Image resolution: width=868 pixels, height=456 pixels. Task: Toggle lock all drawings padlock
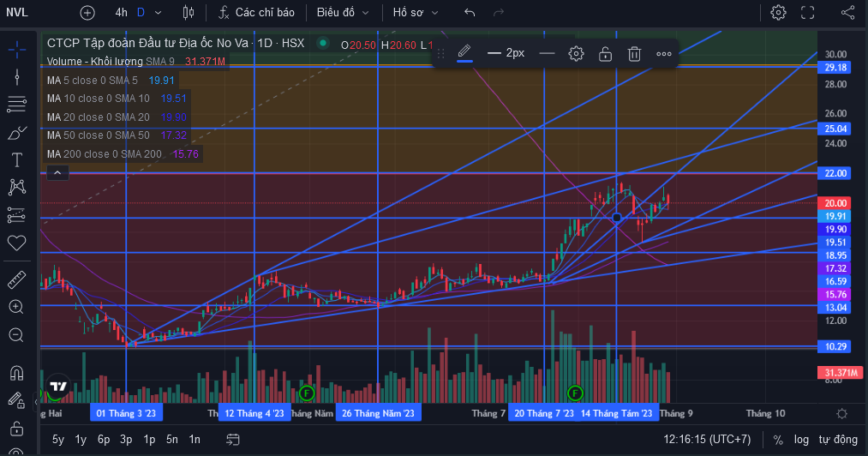point(16,429)
